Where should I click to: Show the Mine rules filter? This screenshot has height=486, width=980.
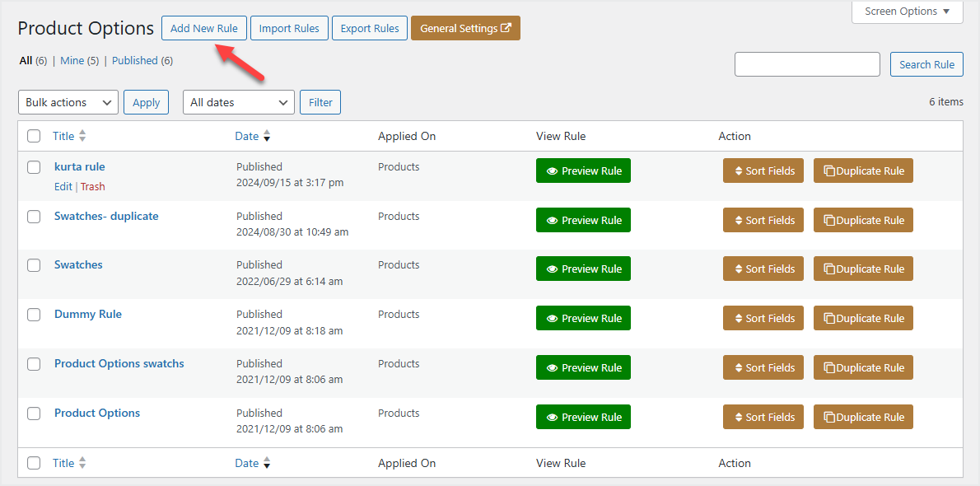tap(72, 60)
